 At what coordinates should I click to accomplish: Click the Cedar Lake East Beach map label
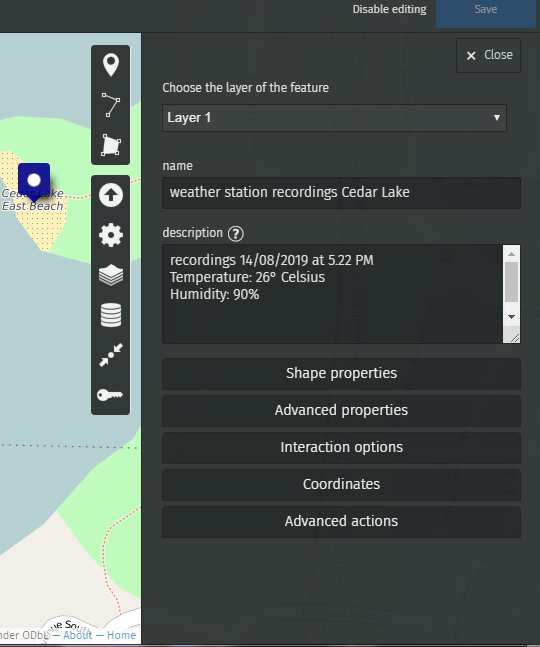(33, 200)
